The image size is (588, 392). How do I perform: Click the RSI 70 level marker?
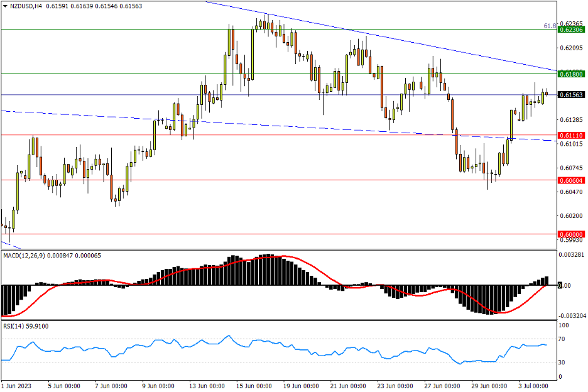pos(563,339)
